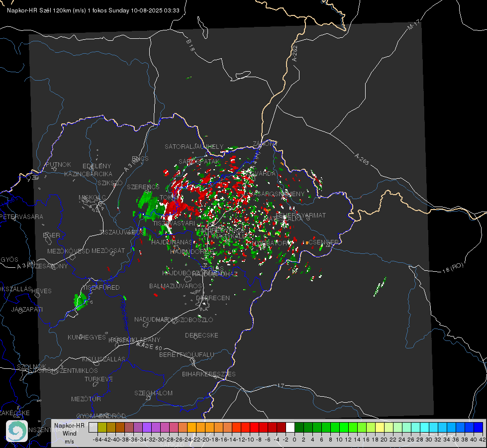The width and height of the screenshot is (487, 448).
Task: Click the EGER city label
Action: pos(52,235)
